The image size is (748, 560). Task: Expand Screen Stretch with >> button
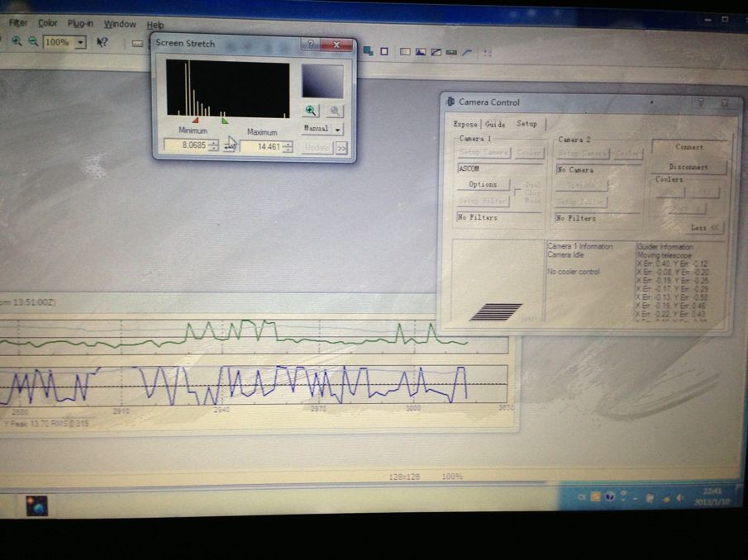(341, 149)
